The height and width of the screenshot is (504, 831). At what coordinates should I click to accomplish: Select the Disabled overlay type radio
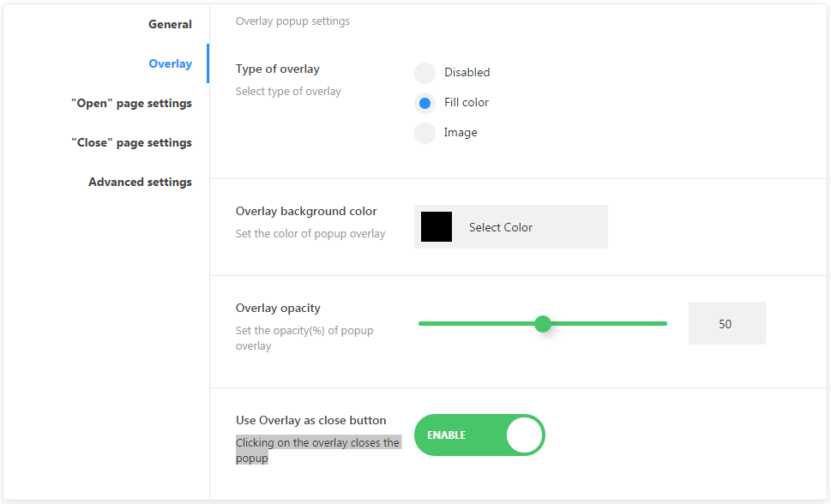click(425, 73)
